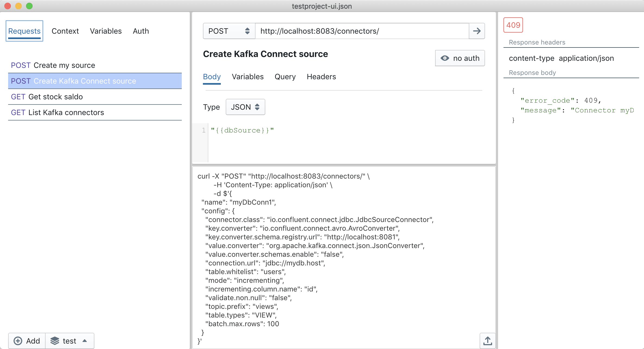Viewport: 644px width, 349px height.
Task: Click the green fullscreen window button
Action: coord(29,6)
